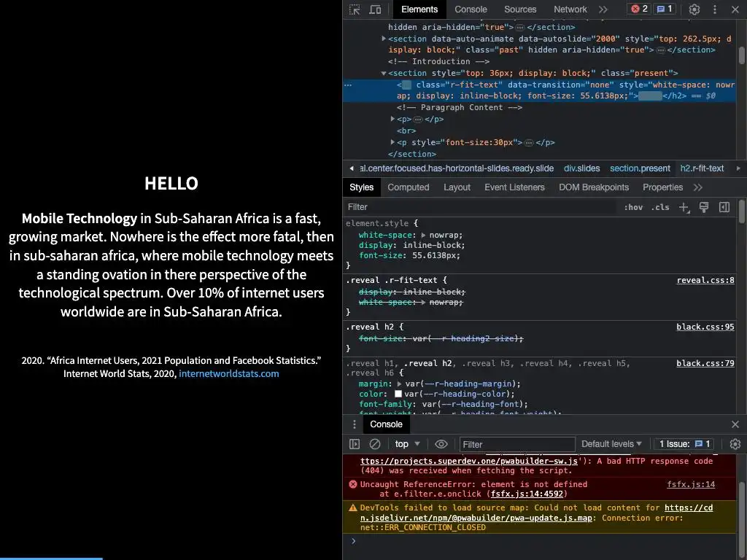Switch to the Elements tab
The height and width of the screenshot is (560, 747).
(419, 9)
